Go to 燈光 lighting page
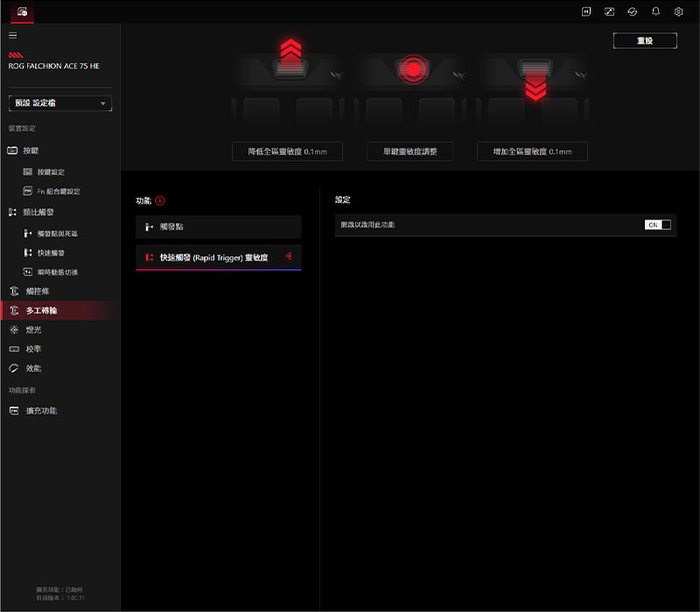 coord(33,330)
